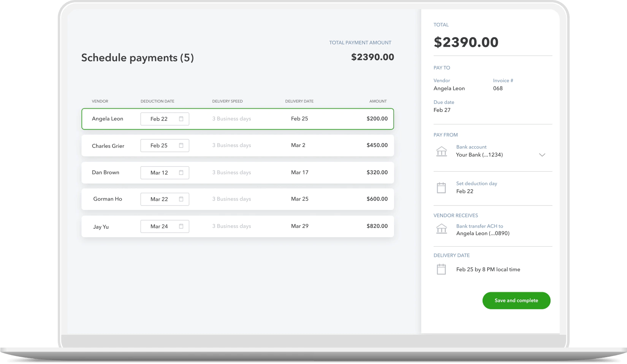The height and width of the screenshot is (364, 627).
Task: Expand the Your Bank account dropdown
Action: (543, 155)
